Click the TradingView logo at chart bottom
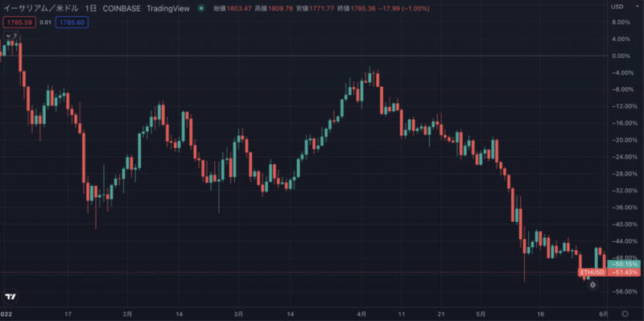Screen dimensions: 644x321 pos(10,296)
